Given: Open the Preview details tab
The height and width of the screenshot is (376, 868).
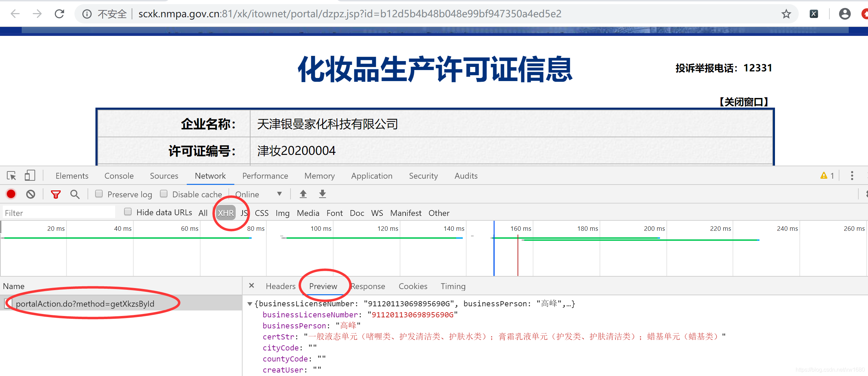Looking at the screenshot, I should (323, 286).
